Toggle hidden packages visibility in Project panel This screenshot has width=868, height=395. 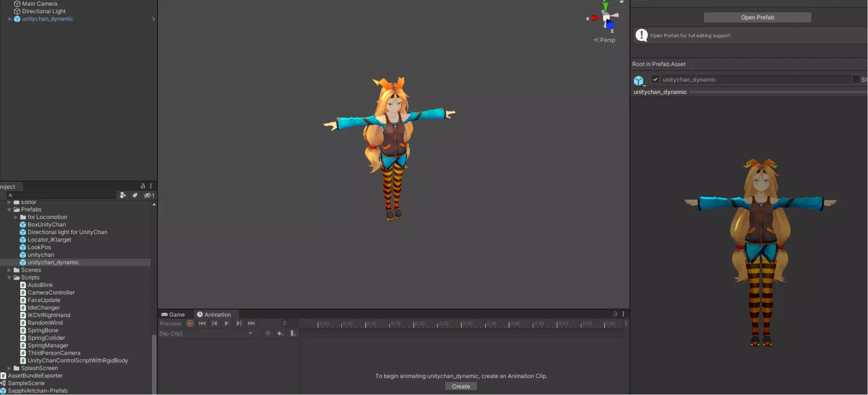tap(149, 195)
